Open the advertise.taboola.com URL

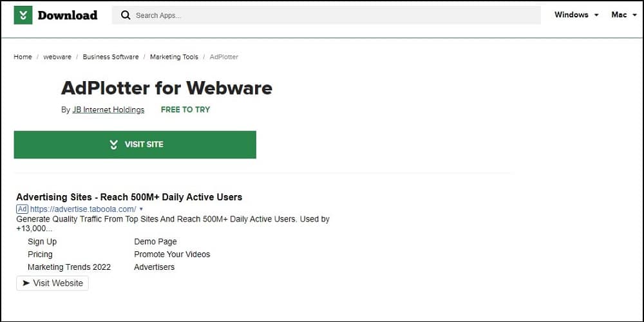pos(83,209)
